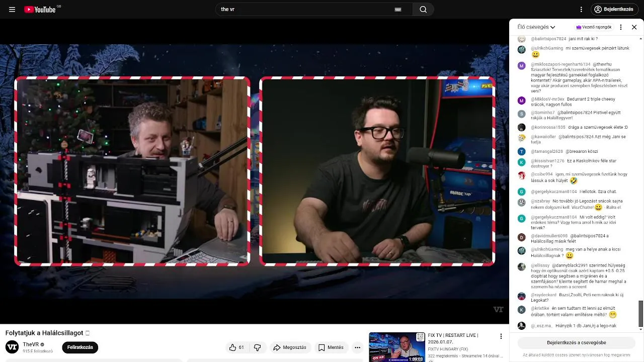This screenshot has height=362, width=644.
Task: Open @korinrossa1535 avatar in chat
Action: point(522,127)
